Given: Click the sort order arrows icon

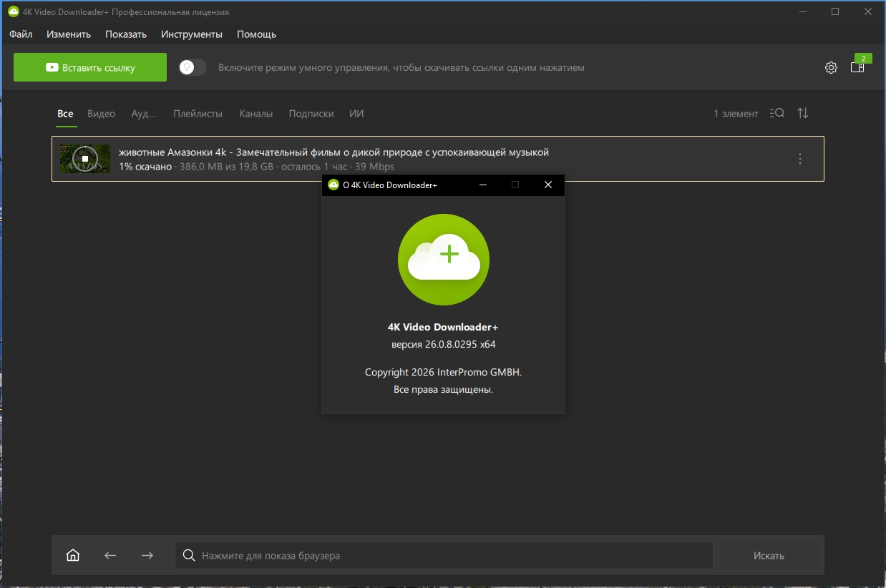Looking at the screenshot, I should coord(803,113).
